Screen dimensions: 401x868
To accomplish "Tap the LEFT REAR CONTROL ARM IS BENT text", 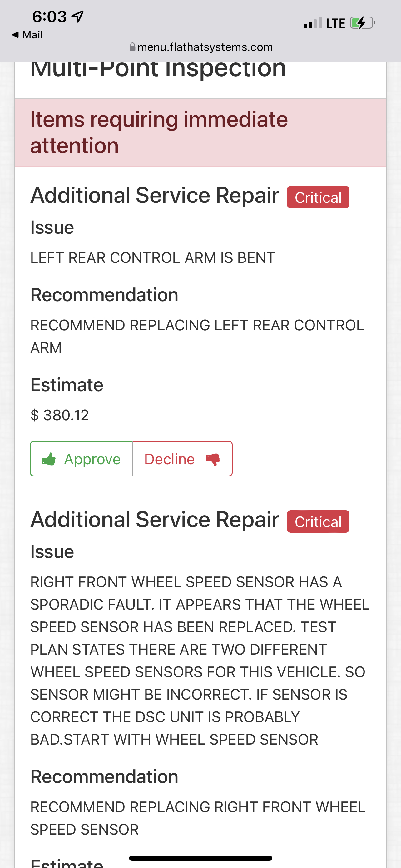I will pyautogui.click(x=152, y=258).
